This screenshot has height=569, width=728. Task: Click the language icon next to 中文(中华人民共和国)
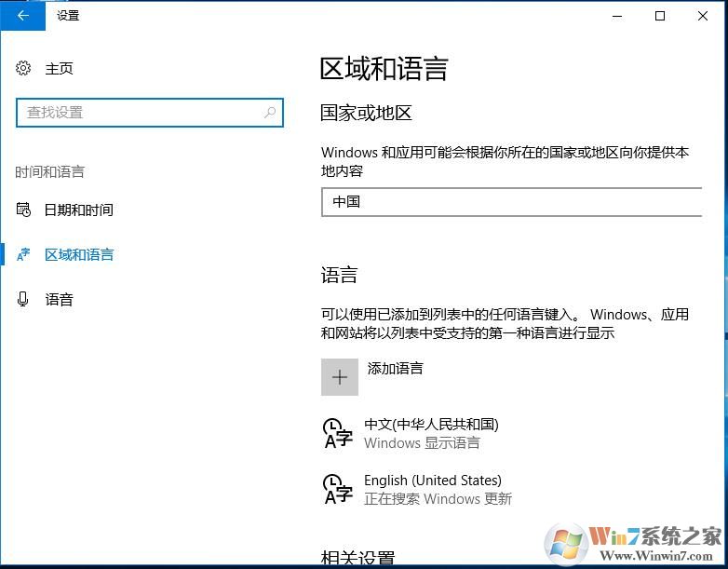click(x=338, y=433)
